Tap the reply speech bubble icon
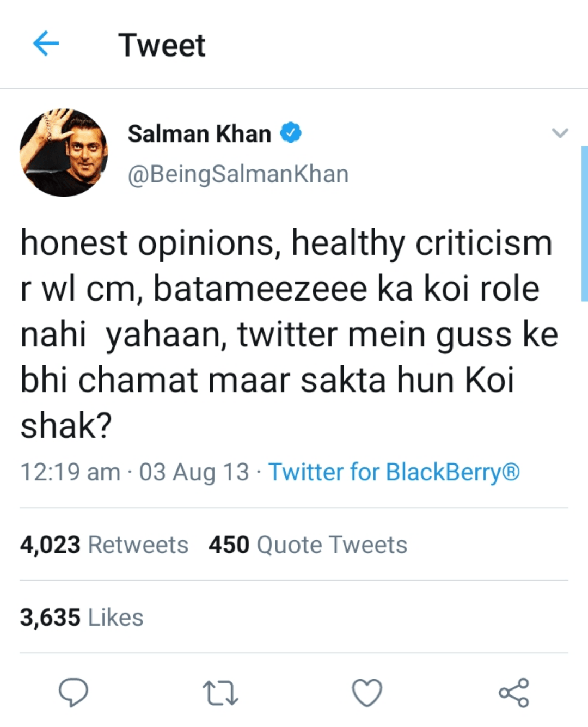 pyautogui.click(x=73, y=693)
